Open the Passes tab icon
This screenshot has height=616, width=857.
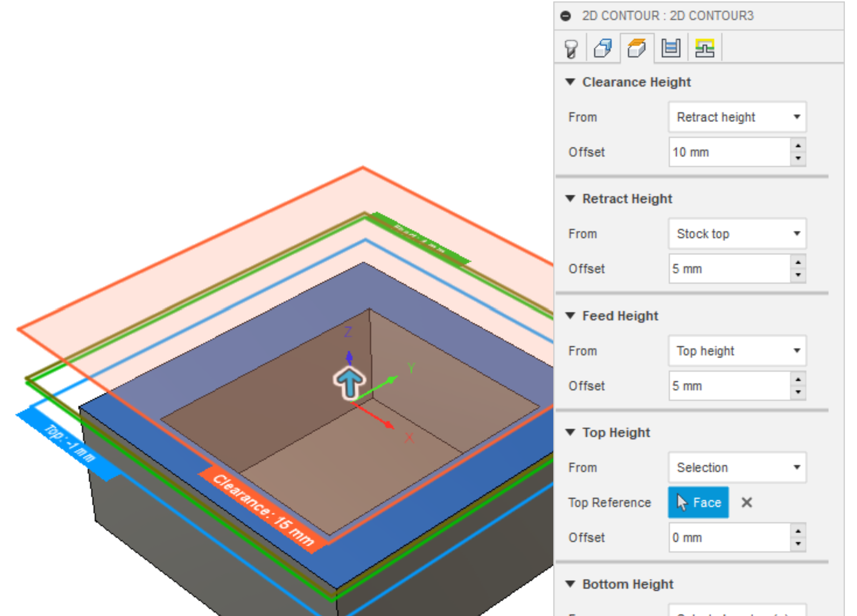point(670,48)
